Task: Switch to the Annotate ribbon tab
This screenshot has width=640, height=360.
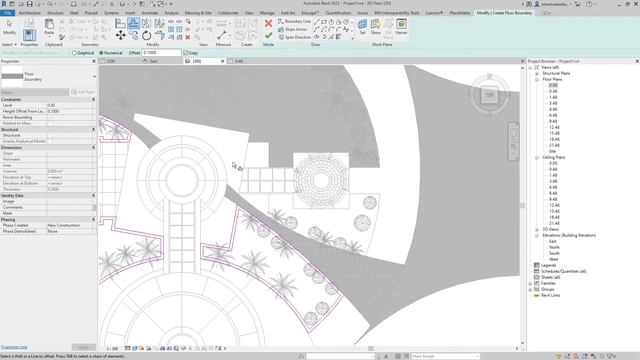Action: pos(149,13)
